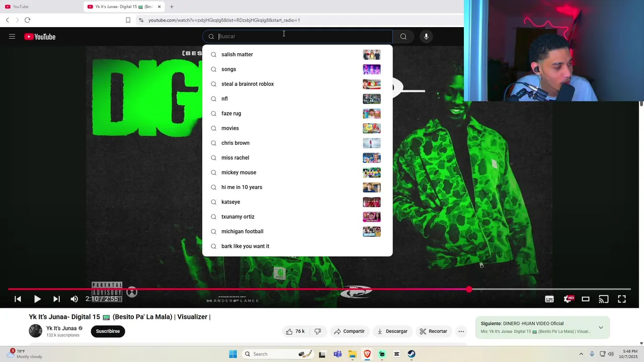
Task: Clip the video with Recortar
Action: point(433,331)
